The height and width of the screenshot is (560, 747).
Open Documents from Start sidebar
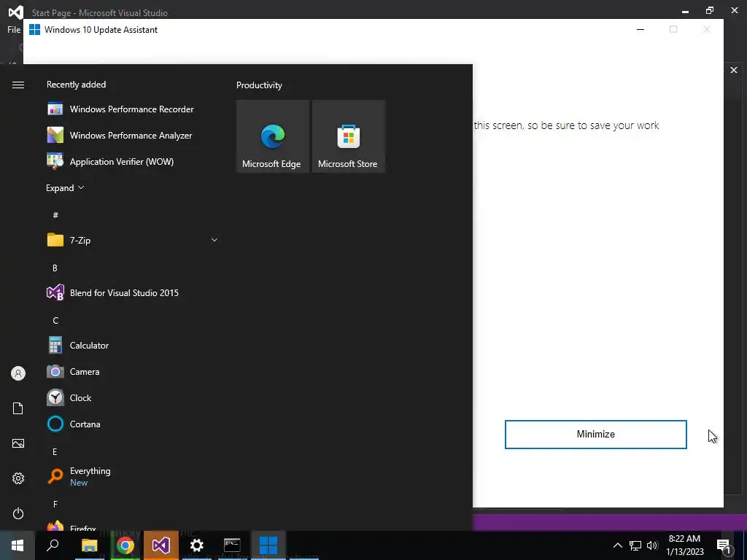click(18, 408)
